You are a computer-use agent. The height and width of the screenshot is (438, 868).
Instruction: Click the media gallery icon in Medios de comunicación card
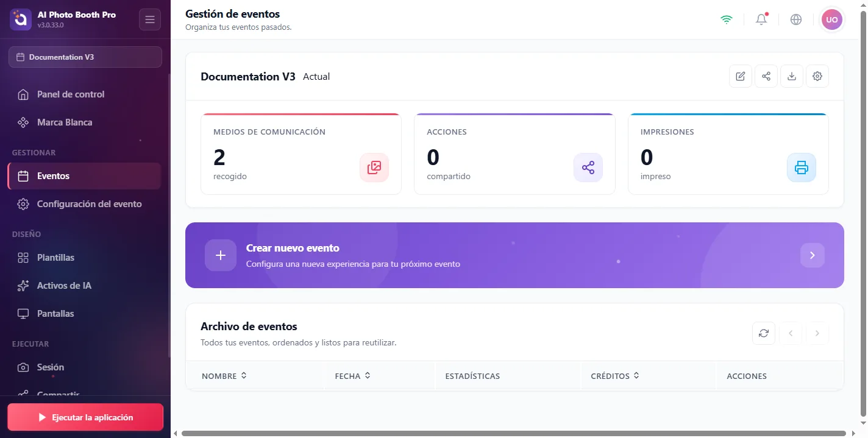[x=374, y=168]
